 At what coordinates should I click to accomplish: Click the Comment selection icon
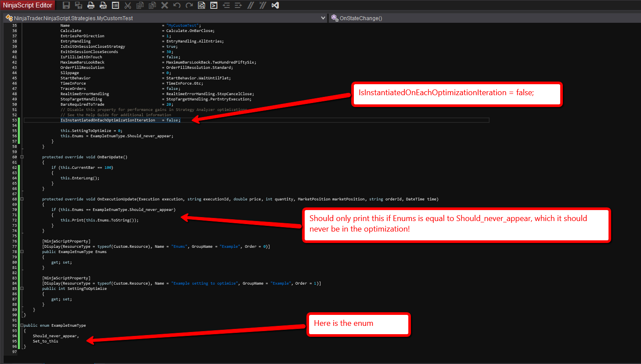pos(251,5)
